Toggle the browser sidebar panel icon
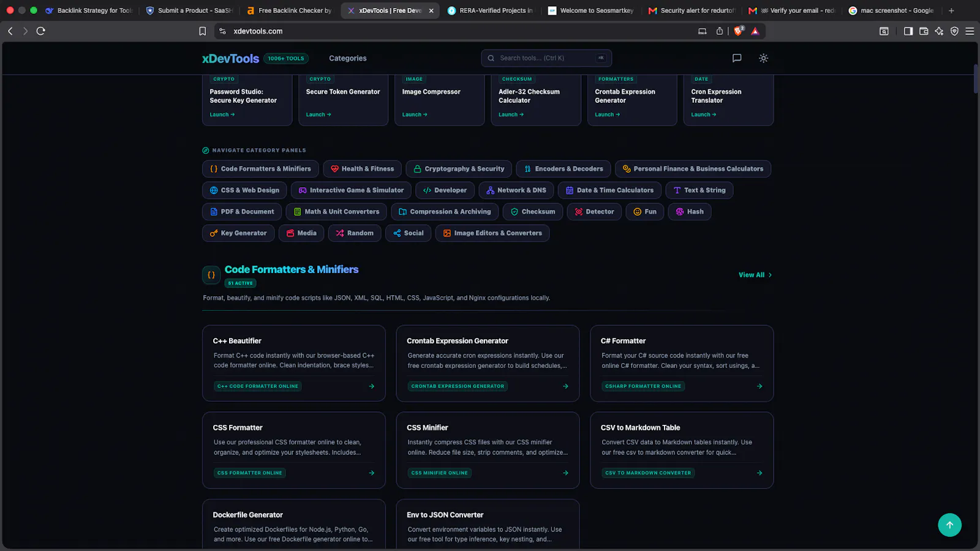This screenshot has height=551, width=980. click(x=908, y=31)
